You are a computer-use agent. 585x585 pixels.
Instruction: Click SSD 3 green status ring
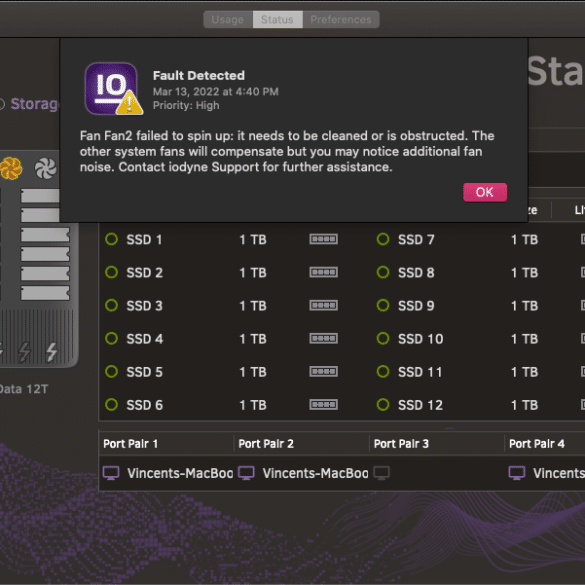point(111,306)
